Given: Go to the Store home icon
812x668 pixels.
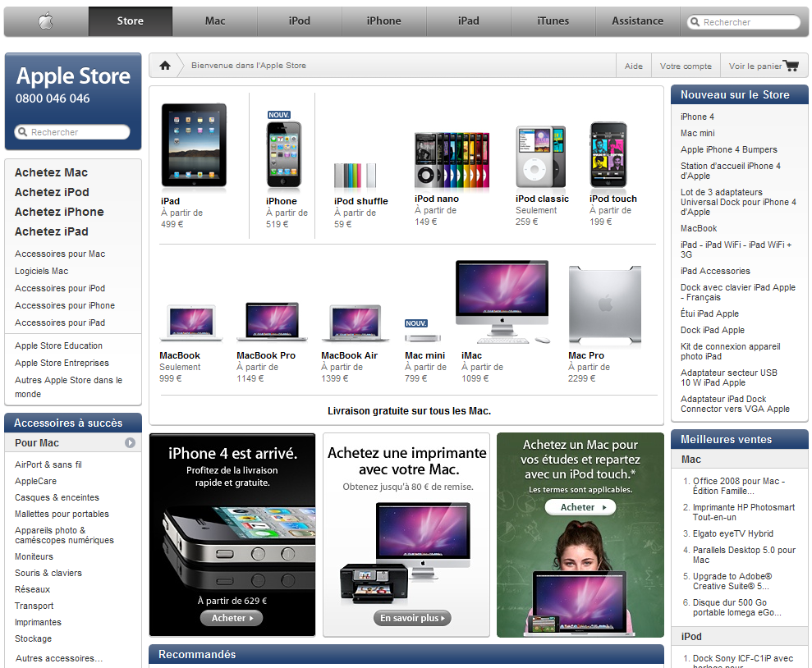Looking at the screenshot, I should (165, 66).
